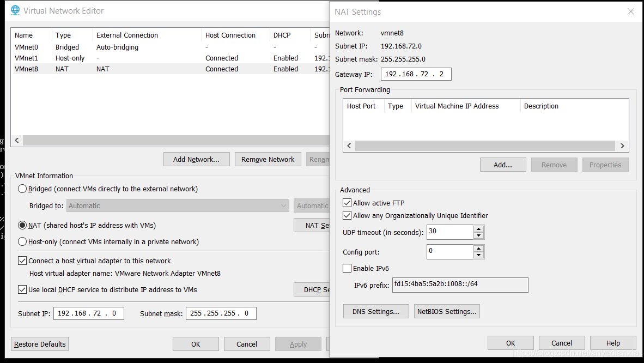Click the External Connection column header
Image resolution: width=644 pixels, height=363 pixels.
tap(148, 35)
